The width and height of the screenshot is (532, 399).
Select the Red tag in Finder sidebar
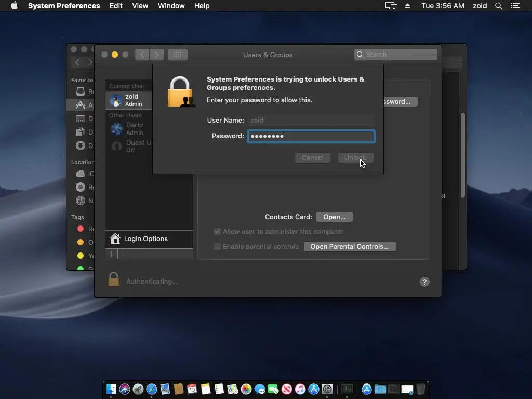(81, 229)
